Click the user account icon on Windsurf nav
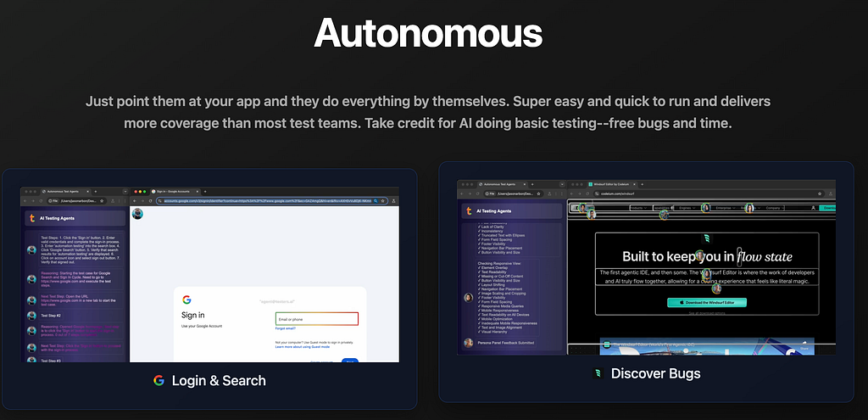 [x=813, y=208]
